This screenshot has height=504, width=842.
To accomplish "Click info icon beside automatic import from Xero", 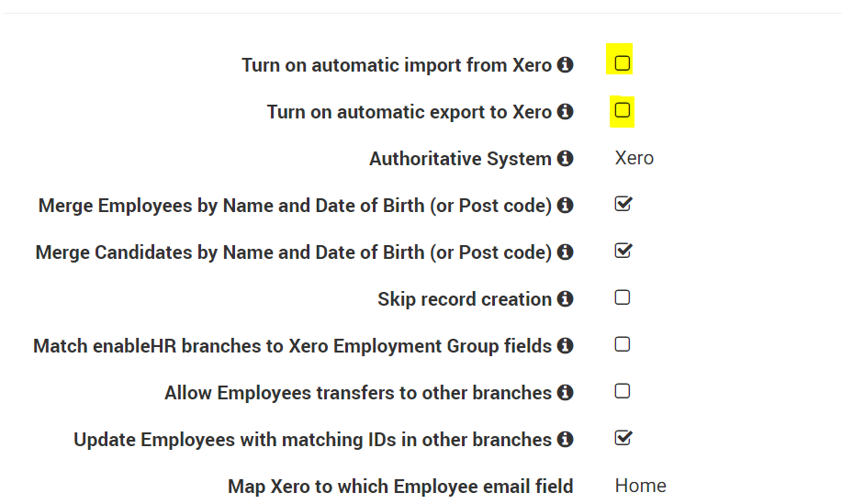I will click(566, 65).
